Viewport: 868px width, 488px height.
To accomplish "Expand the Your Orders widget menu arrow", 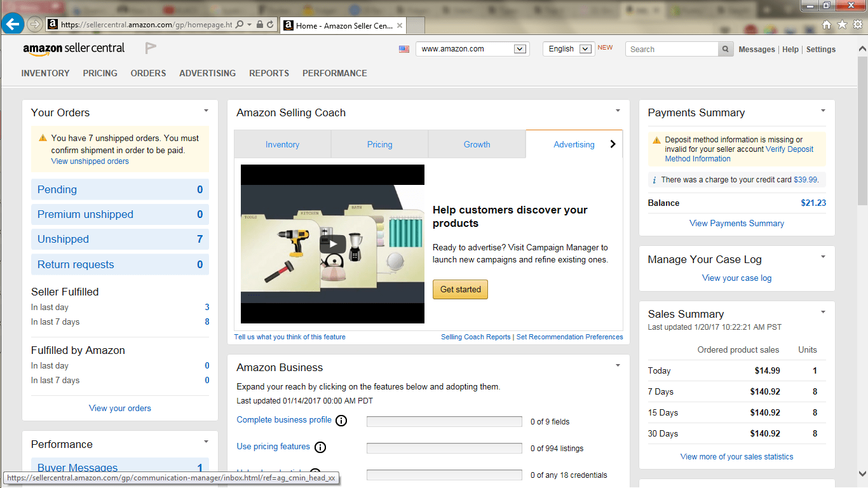I will coord(206,111).
